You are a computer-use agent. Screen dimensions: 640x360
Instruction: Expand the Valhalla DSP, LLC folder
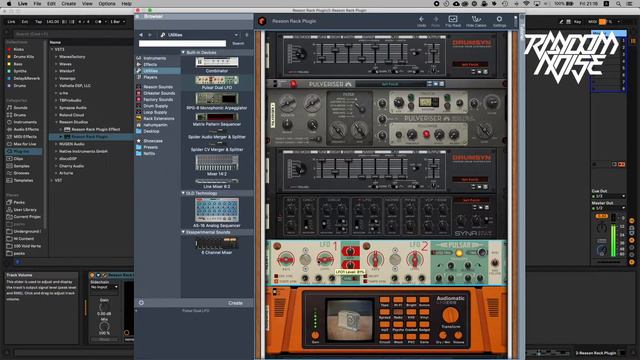(x=56, y=86)
